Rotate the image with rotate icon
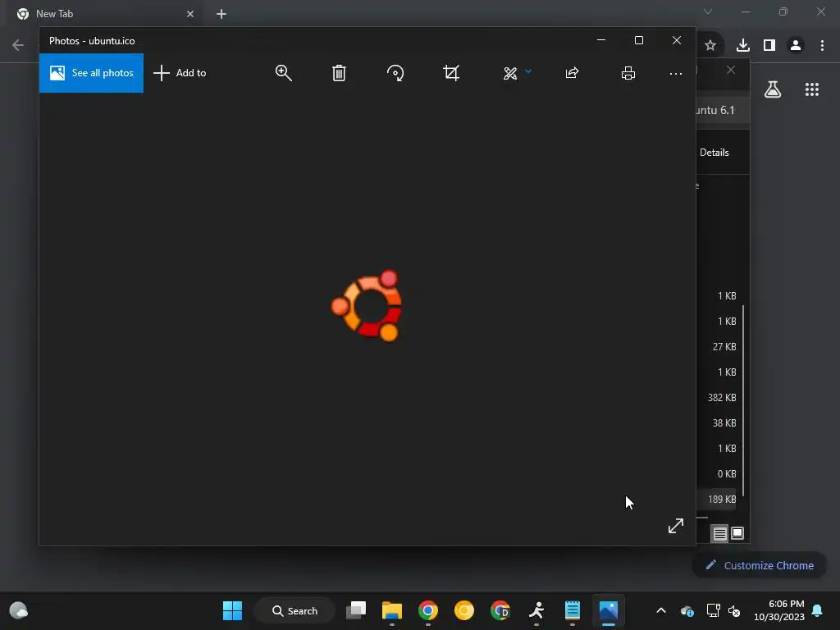Image resolution: width=840 pixels, height=630 pixels. point(395,73)
